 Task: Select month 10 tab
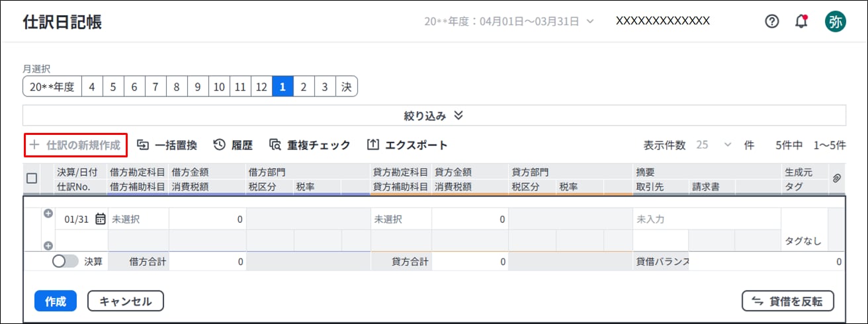point(219,87)
